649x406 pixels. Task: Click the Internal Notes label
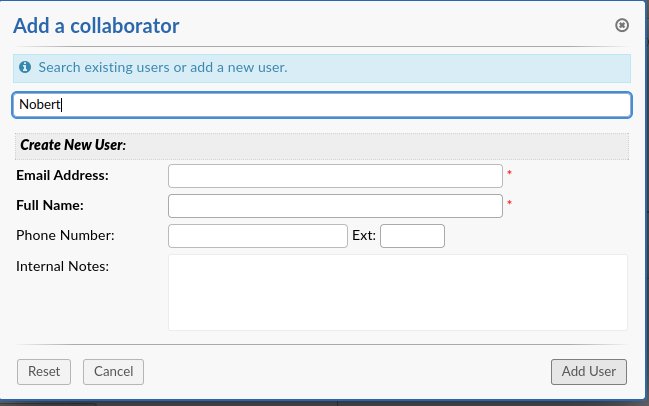coord(62,266)
